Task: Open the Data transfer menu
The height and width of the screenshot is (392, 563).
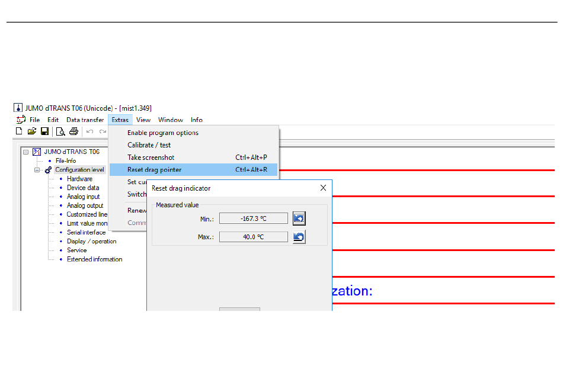Action: [x=85, y=120]
